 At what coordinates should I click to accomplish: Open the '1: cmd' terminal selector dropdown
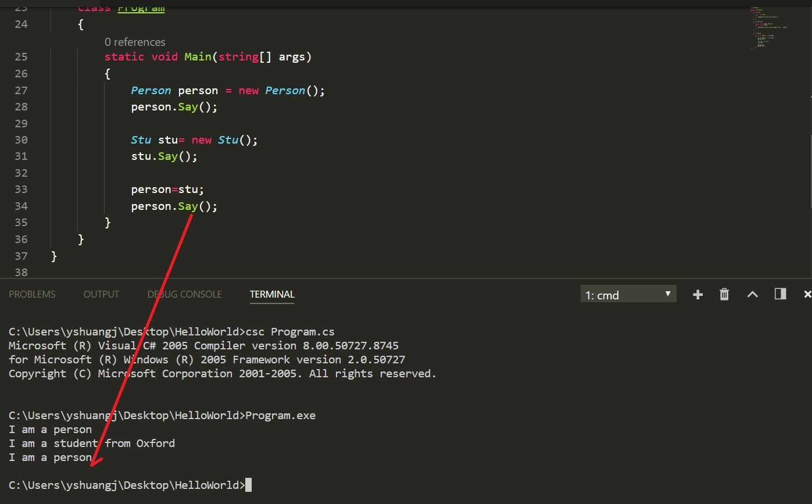(628, 295)
